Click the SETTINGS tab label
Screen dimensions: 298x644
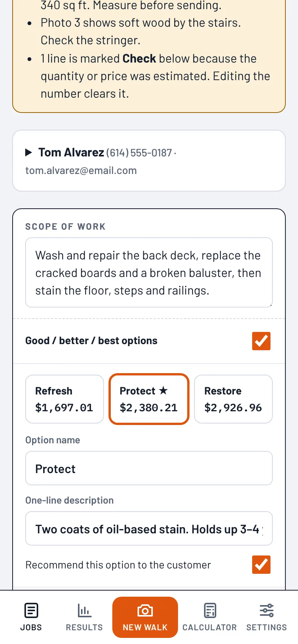267,628
